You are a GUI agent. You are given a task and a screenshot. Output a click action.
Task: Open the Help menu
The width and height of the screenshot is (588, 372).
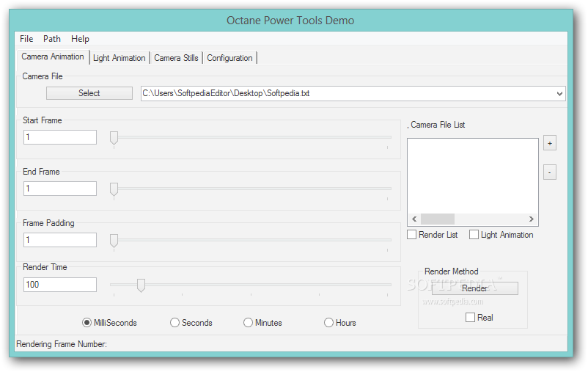point(80,39)
